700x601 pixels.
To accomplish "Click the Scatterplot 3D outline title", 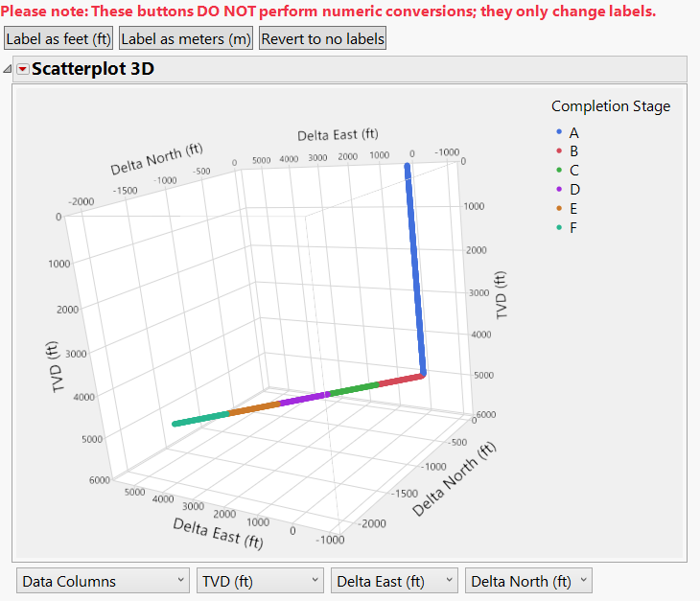I will pyautogui.click(x=93, y=69).
